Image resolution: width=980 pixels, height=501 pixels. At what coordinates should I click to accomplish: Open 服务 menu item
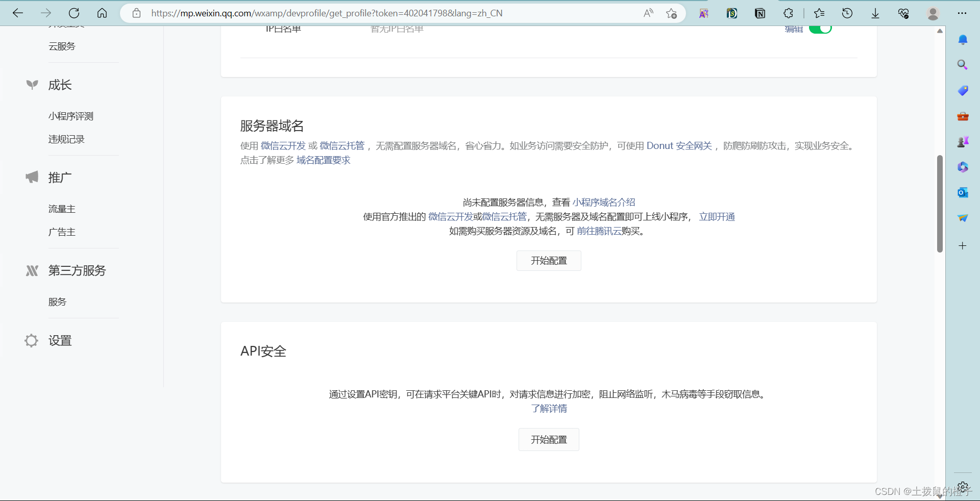tap(57, 302)
